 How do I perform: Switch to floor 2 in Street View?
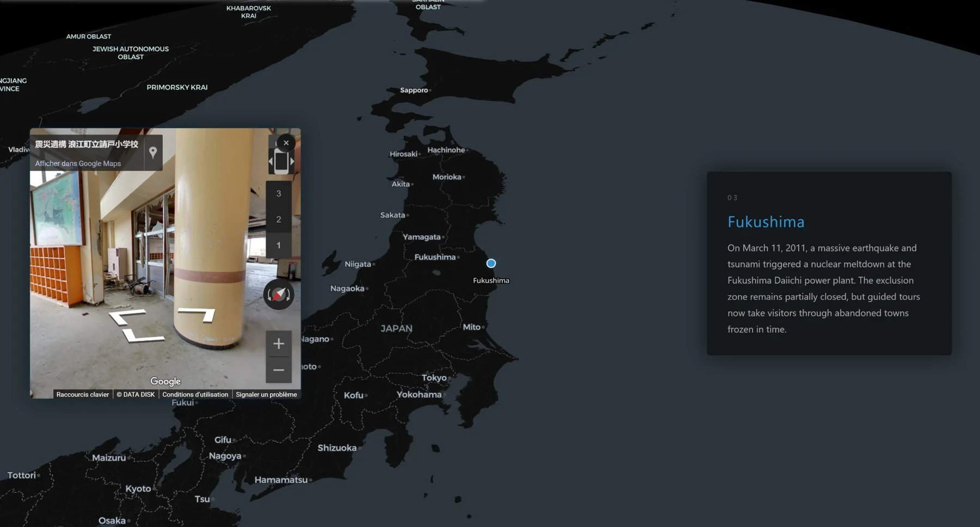pyautogui.click(x=279, y=219)
